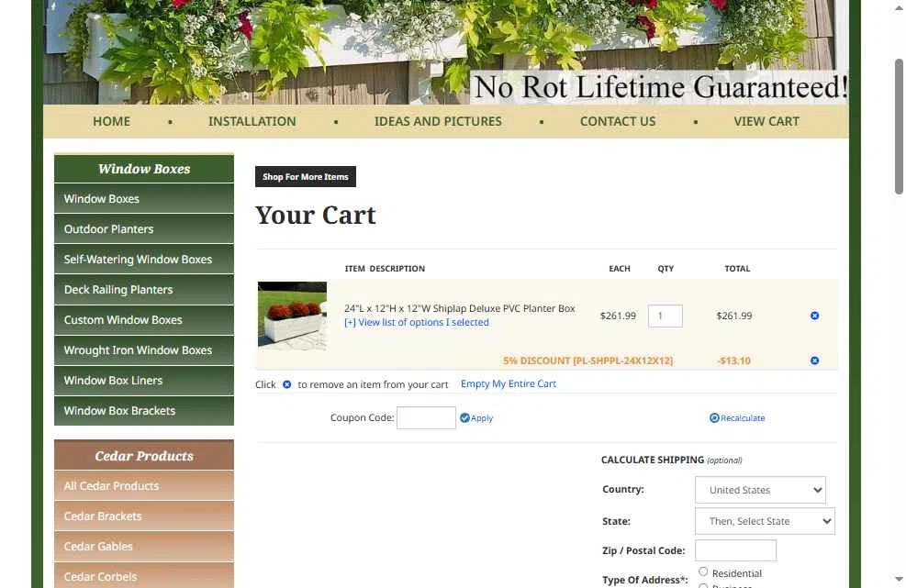906x588 pixels.
Task: Click the page vertical scrollbar
Action: pos(899,126)
